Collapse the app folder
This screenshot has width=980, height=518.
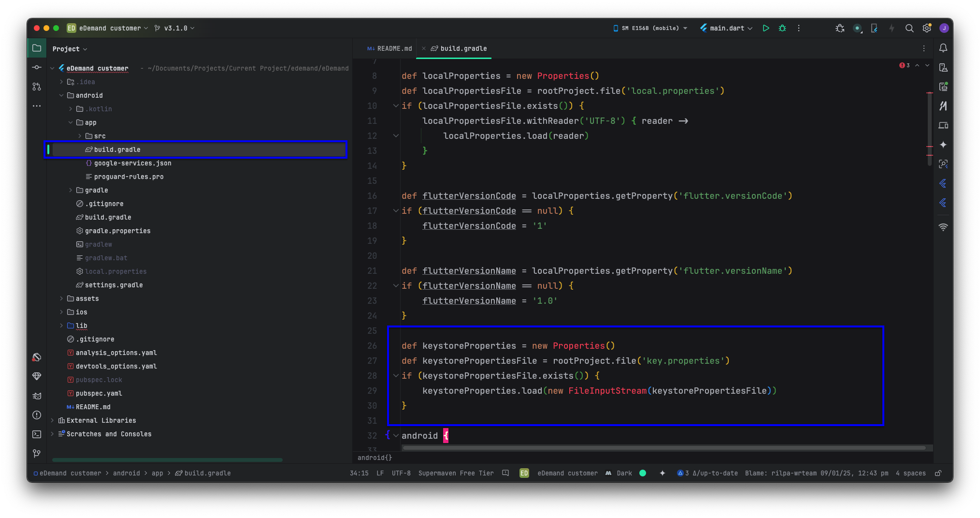pos(71,122)
